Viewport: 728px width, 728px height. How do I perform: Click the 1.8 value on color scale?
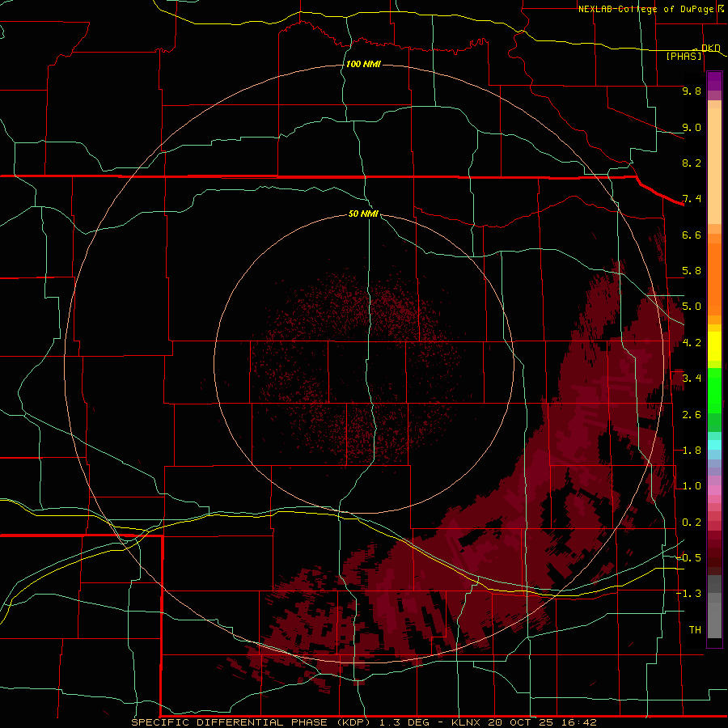(x=692, y=451)
